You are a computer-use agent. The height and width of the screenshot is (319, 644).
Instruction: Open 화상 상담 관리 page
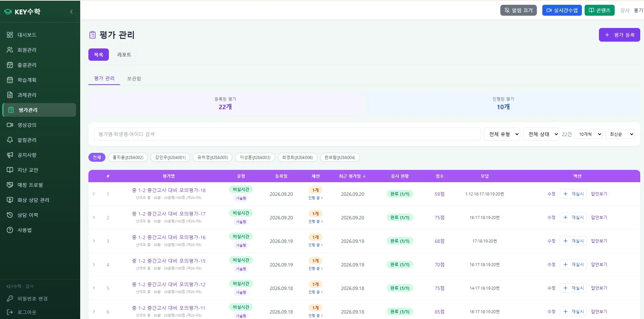(x=39, y=200)
